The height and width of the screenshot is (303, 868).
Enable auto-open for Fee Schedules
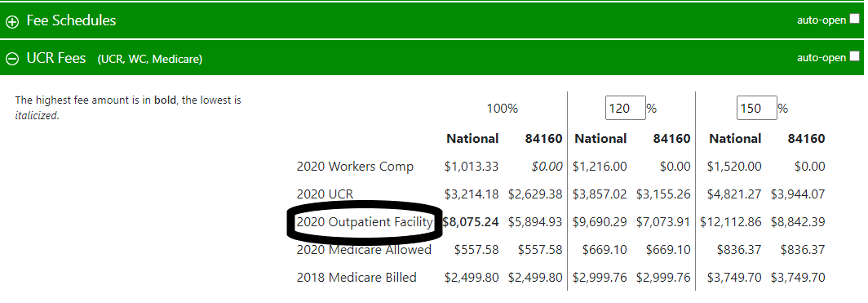click(x=854, y=20)
